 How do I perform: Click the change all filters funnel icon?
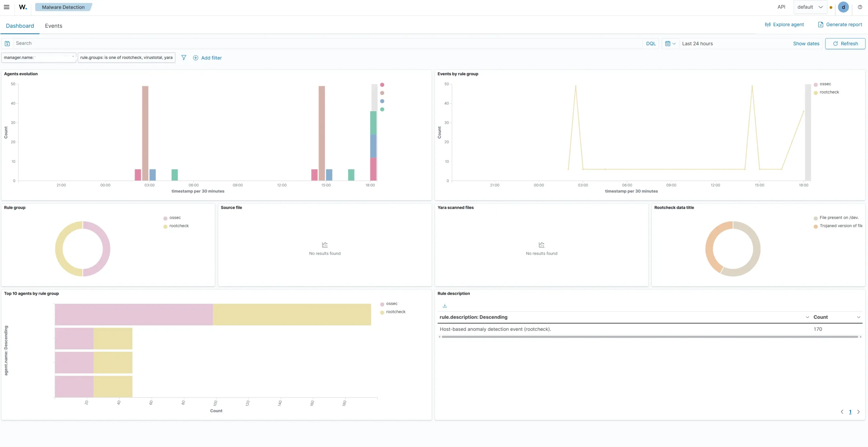click(184, 58)
